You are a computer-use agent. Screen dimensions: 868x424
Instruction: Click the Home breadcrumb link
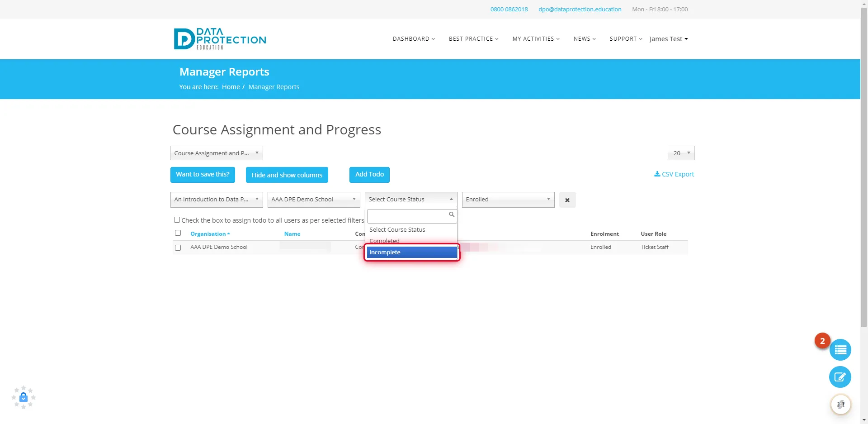pos(231,87)
